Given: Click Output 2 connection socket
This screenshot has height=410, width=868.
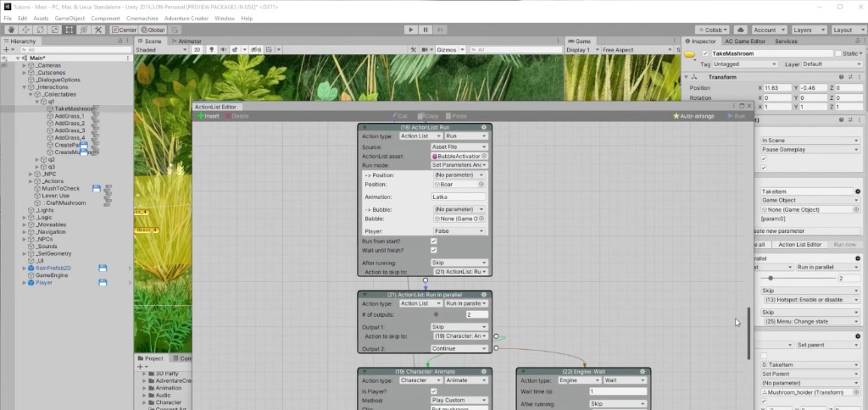Looking at the screenshot, I should 495,348.
